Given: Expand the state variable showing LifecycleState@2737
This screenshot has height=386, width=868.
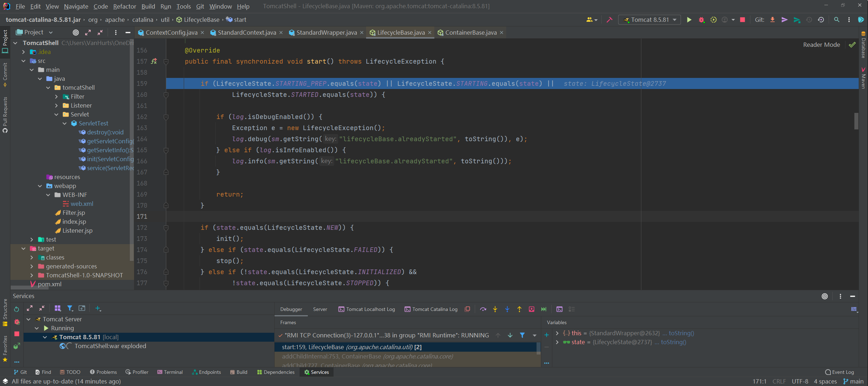Looking at the screenshot, I should (557, 342).
